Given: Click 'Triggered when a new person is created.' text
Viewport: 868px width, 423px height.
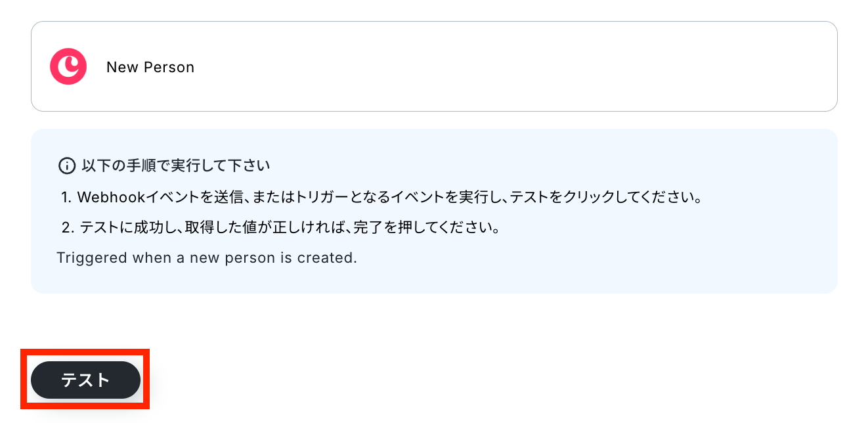Looking at the screenshot, I should click(207, 257).
